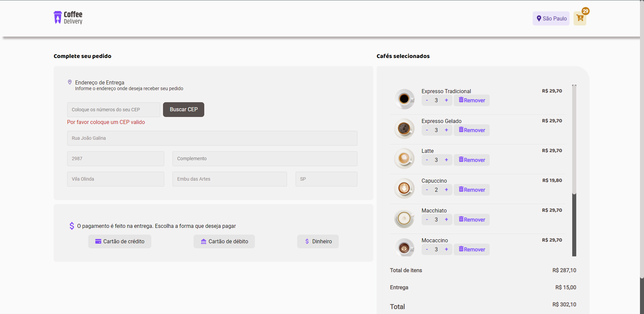644x314 pixels.
Task: Click the Latte coffee image
Action: [404, 159]
